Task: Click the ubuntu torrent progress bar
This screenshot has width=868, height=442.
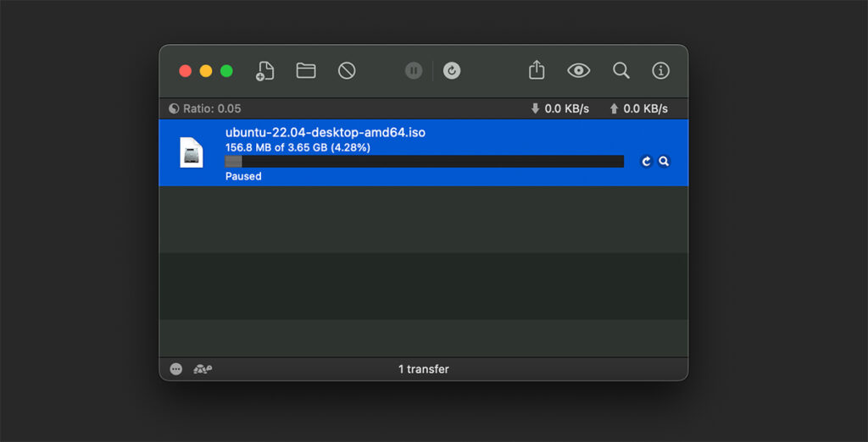Action: pyautogui.click(x=424, y=162)
